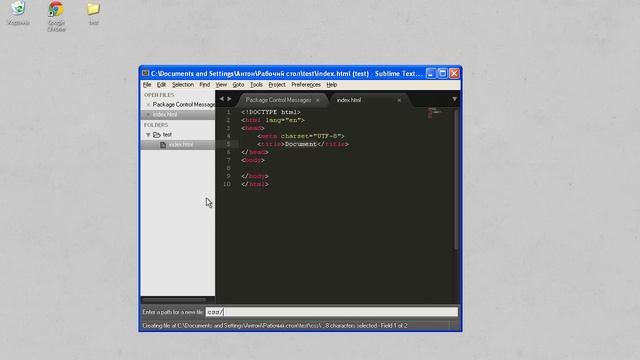Open the Edit menu
The image size is (640, 360).
(x=162, y=84)
